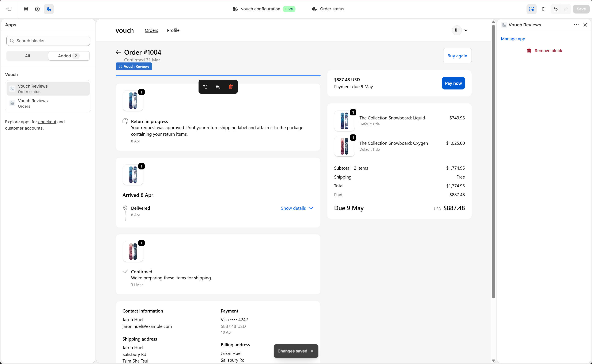Delete block using red trash icon
This screenshot has height=364, width=592.
tap(231, 87)
